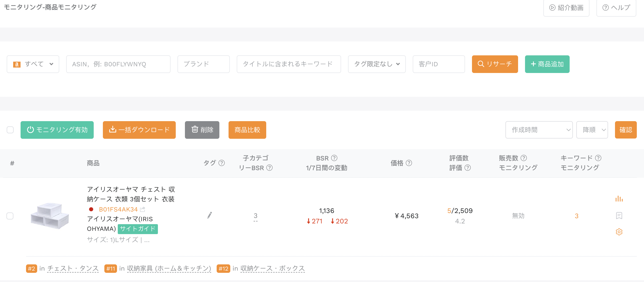Viewport: 644px width, 282px height.
Task: Open the チェスト・タンス category link
Action: click(73, 269)
